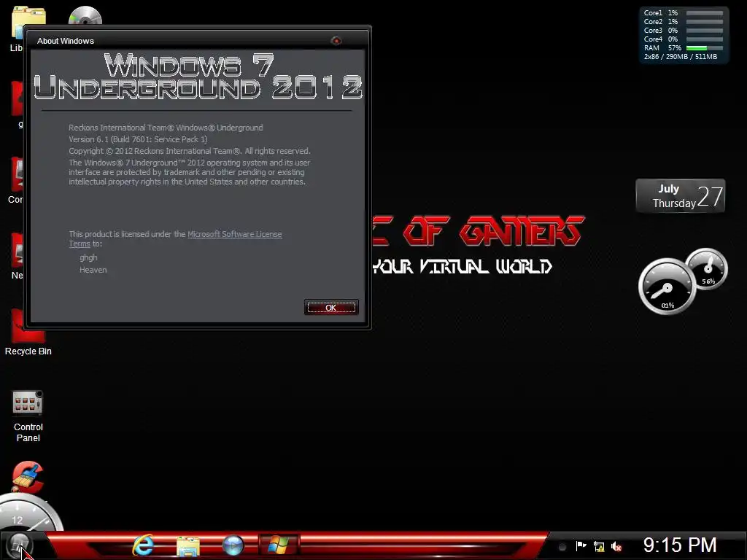Open CCleaner desktop shortcut
Image resolution: width=747 pixels, height=560 pixels.
[x=28, y=476]
